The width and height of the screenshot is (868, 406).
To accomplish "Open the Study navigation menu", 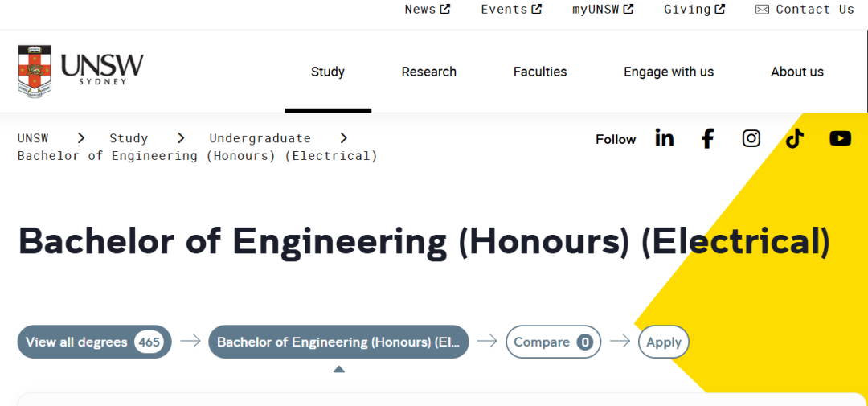I will (x=328, y=72).
